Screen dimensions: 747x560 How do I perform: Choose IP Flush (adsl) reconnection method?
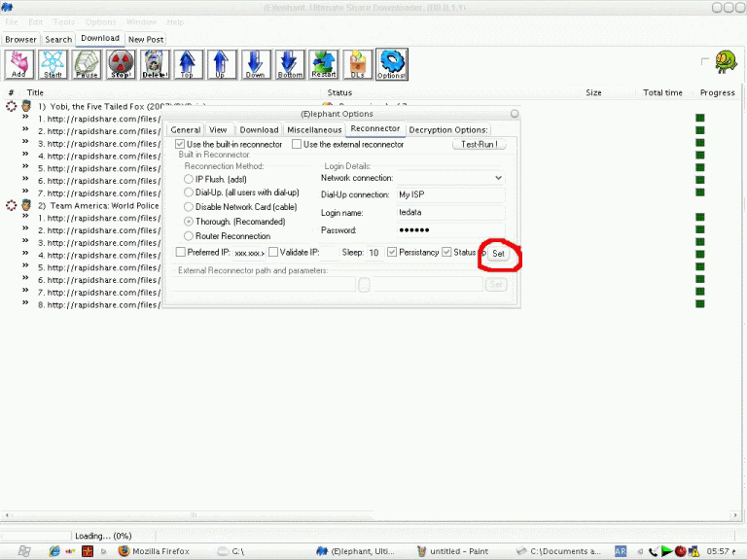189,179
